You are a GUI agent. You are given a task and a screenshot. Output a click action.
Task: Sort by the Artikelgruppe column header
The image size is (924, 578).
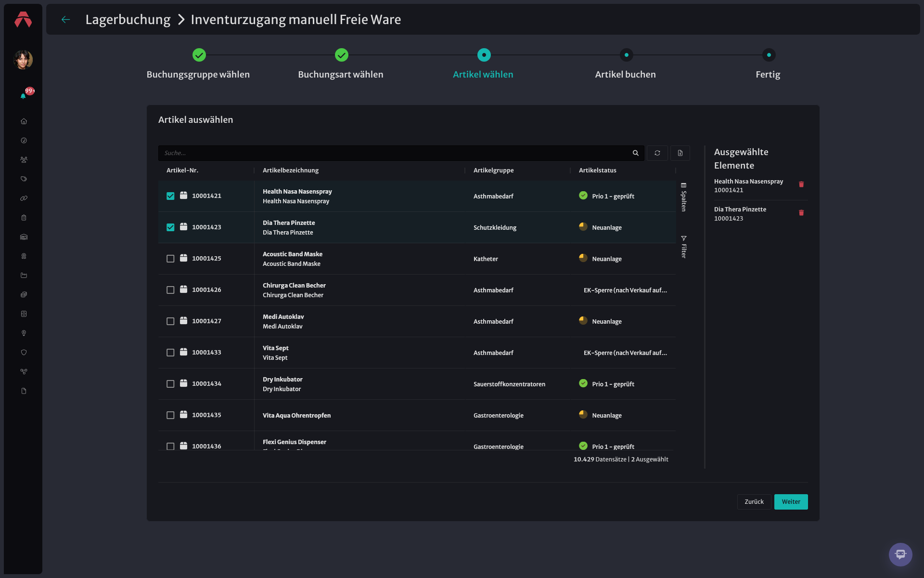(493, 171)
